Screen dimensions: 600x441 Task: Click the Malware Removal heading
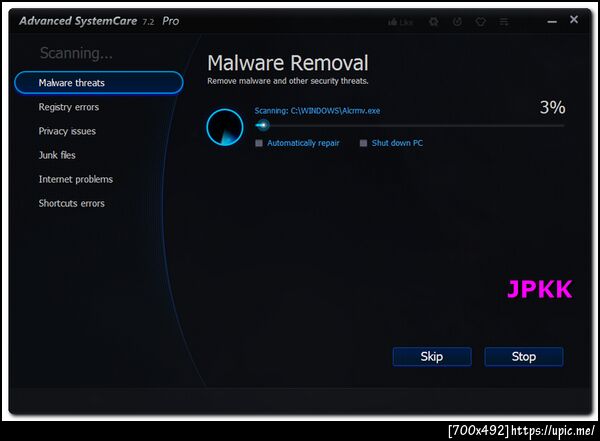tap(288, 63)
